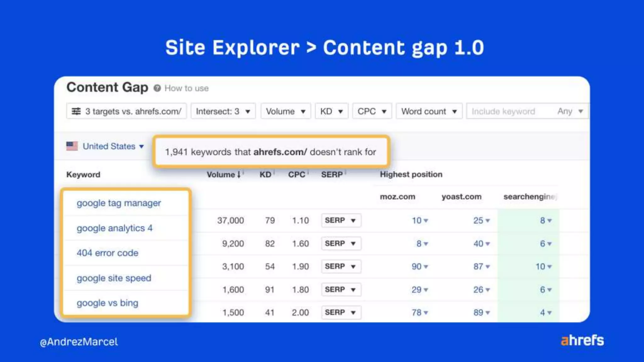Sort by the KD column header
Viewport: 644px width, 362px height.
tap(265, 174)
